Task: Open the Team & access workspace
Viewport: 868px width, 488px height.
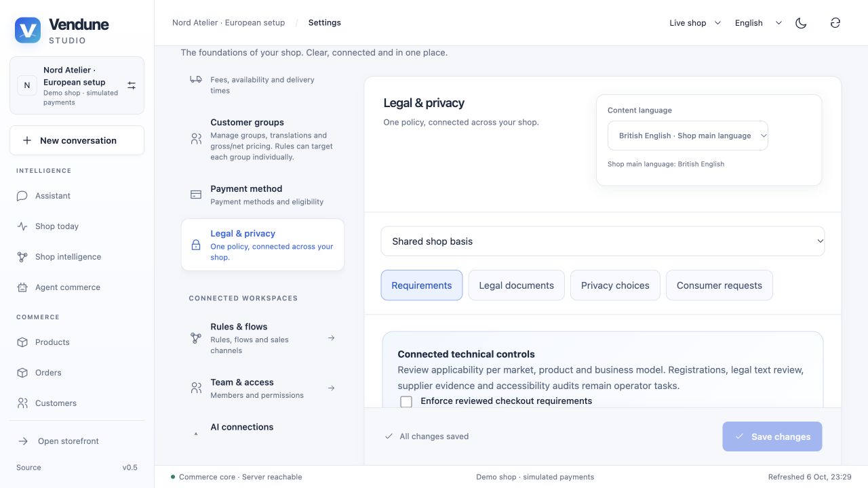Action: [262, 388]
